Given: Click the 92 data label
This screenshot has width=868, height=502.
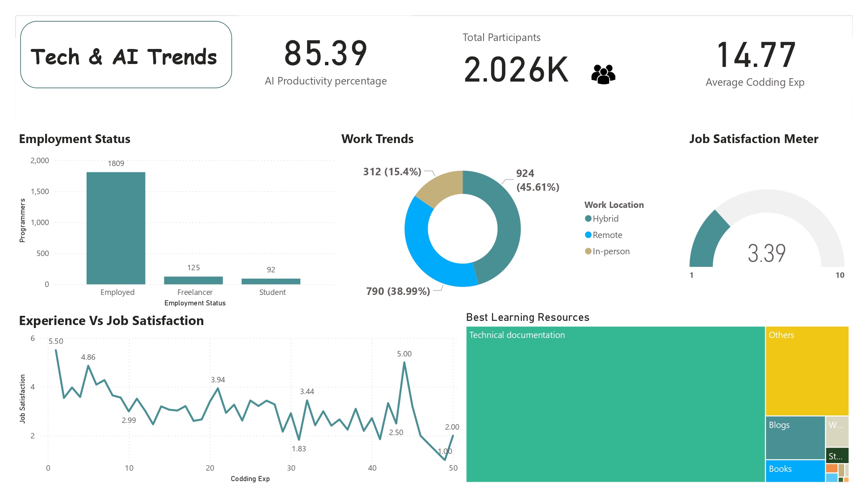Looking at the screenshot, I should tap(271, 270).
